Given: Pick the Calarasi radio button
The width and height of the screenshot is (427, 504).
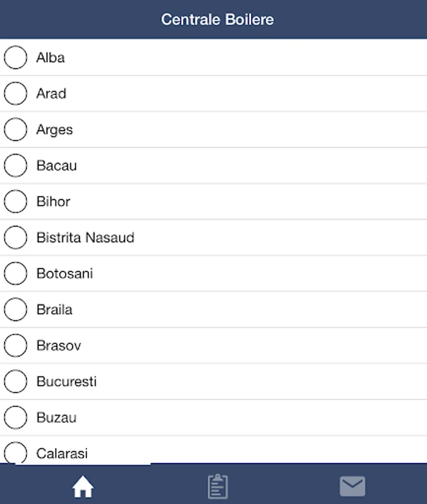Looking at the screenshot, I should click(16, 453).
